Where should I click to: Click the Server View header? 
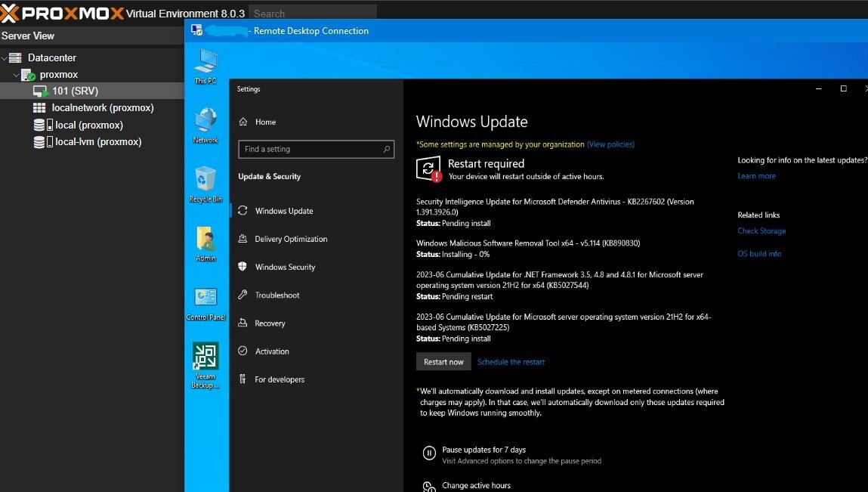(28, 36)
